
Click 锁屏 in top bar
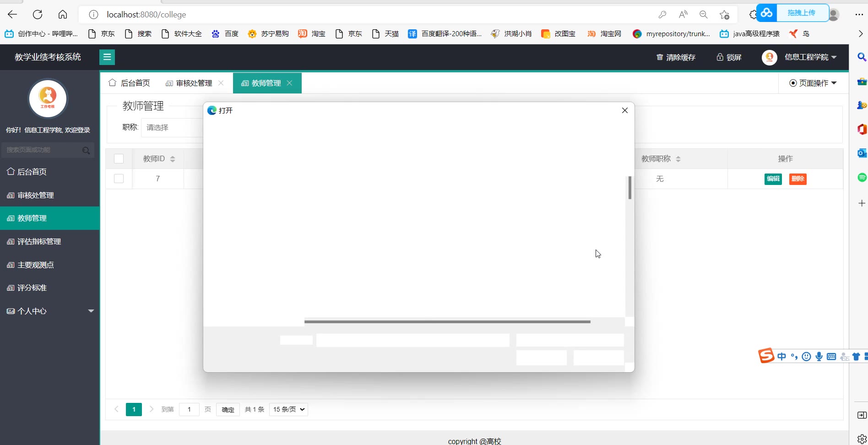point(729,57)
